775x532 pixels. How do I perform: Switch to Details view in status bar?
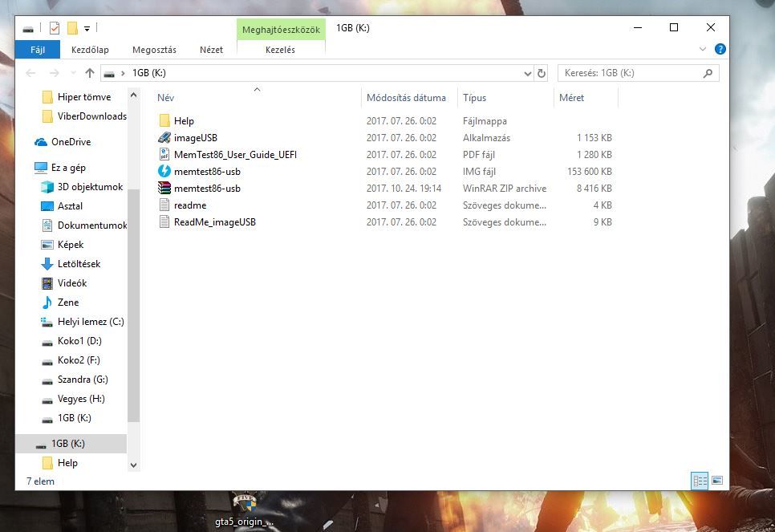tap(700, 481)
